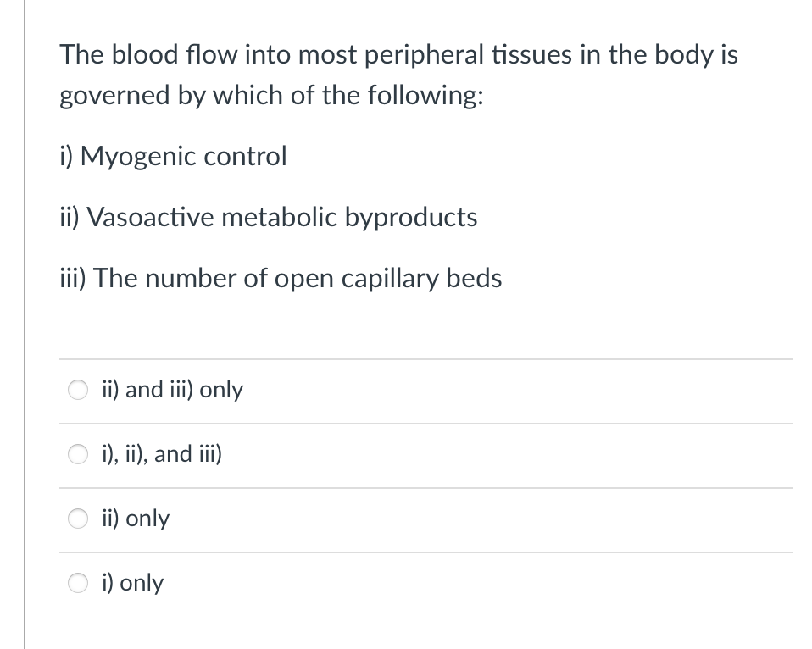Click the "ii) Vasoactive metabolic byproducts" statement
812x649 pixels.
coord(268,218)
